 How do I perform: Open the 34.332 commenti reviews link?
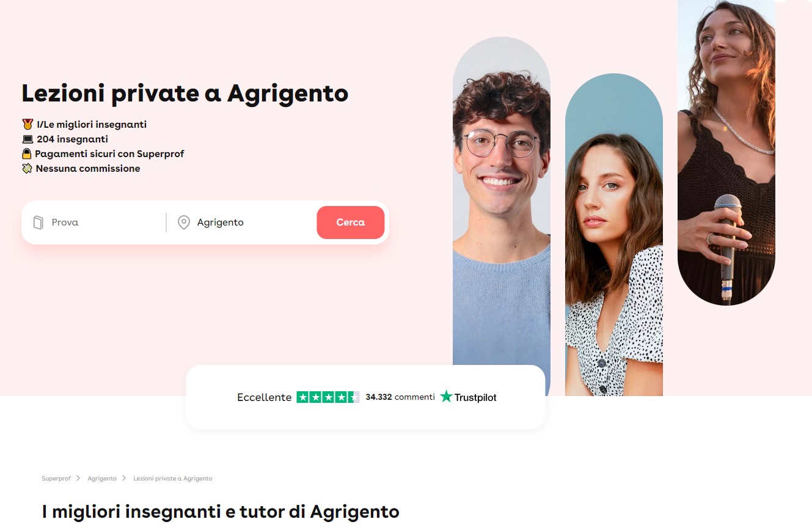400,397
